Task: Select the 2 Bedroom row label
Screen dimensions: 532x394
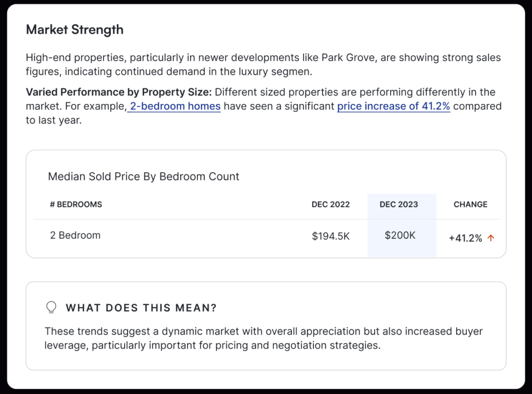Action: [75, 235]
